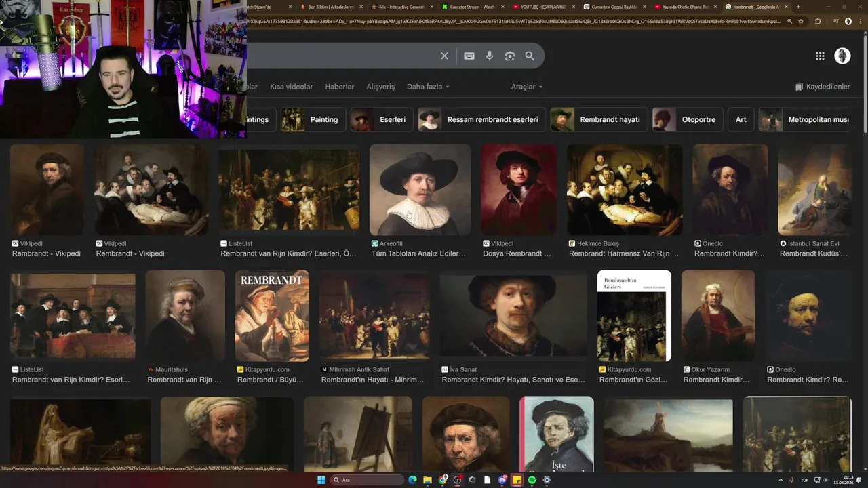Open the Arkeofili man in black hat portrait
The height and width of the screenshot is (488, 868).
coord(420,189)
